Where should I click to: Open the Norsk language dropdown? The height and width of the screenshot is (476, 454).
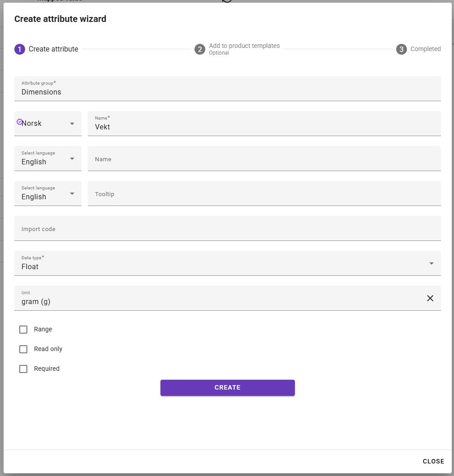pyautogui.click(x=48, y=124)
